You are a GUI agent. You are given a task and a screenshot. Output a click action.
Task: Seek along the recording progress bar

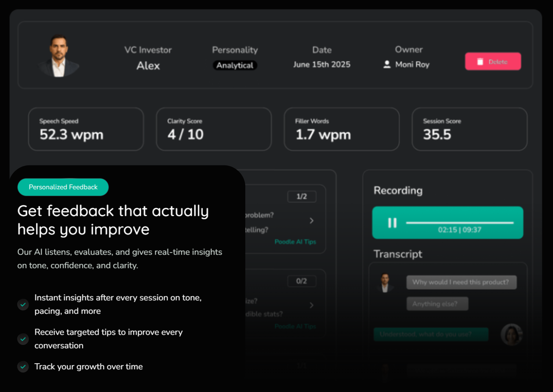point(459,223)
